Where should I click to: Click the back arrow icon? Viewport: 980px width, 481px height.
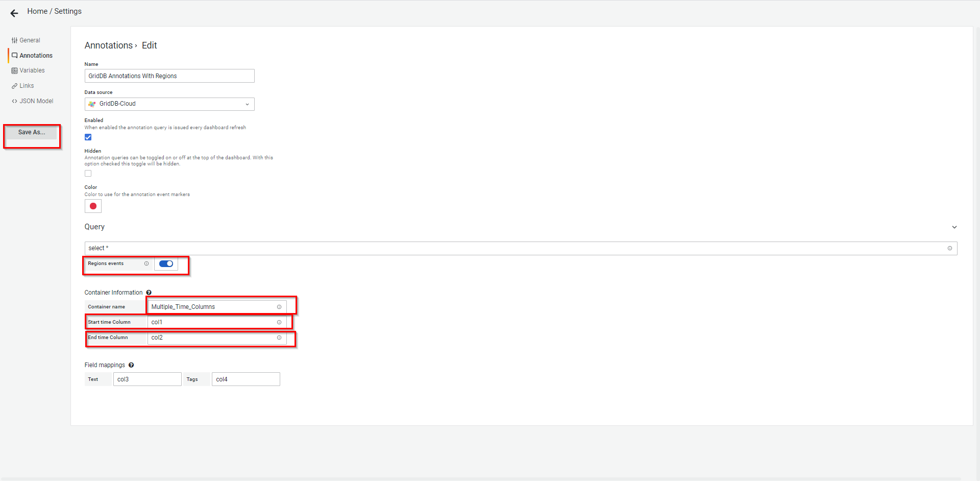coord(14,13)
